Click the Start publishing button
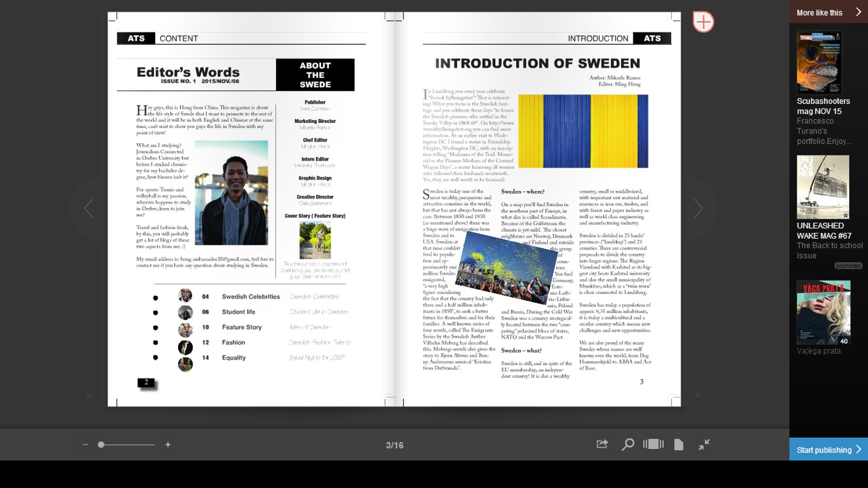Screen dimensions: 868x488 [829, 450]
